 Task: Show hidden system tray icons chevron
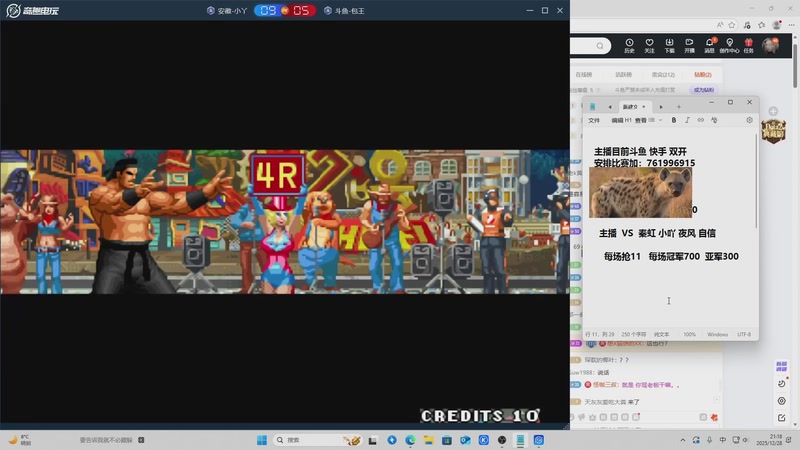coord(683,440)
